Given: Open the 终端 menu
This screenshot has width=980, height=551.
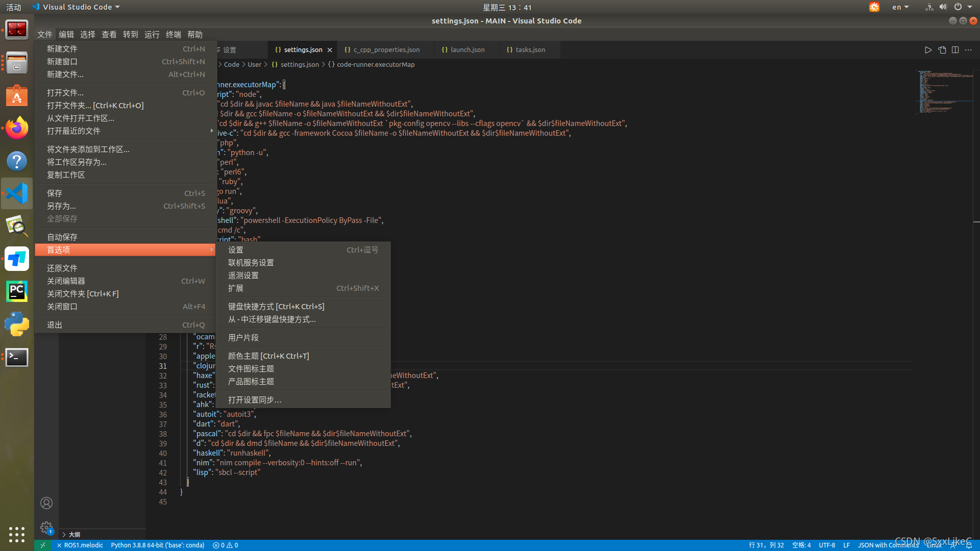Looking at the screenshot, I should tap(174, 35).
